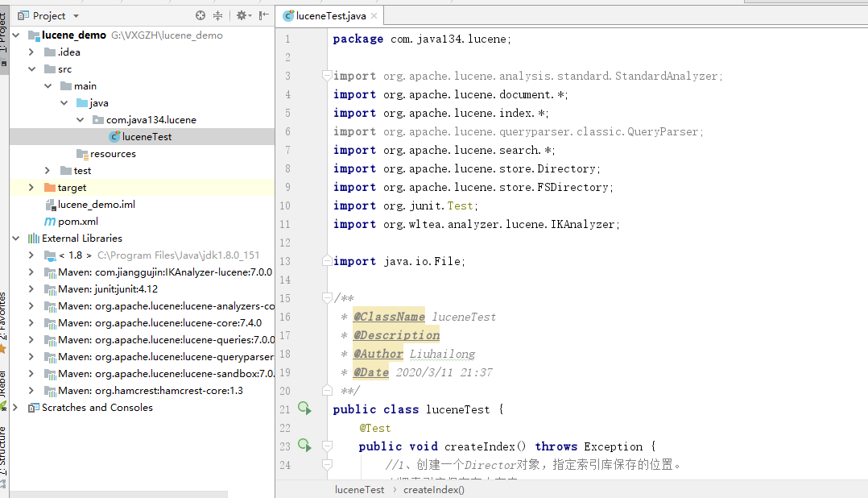The image size is (868, 498).
Task: Click the locate/scroll from source icon
Action: tap(200, 15)
